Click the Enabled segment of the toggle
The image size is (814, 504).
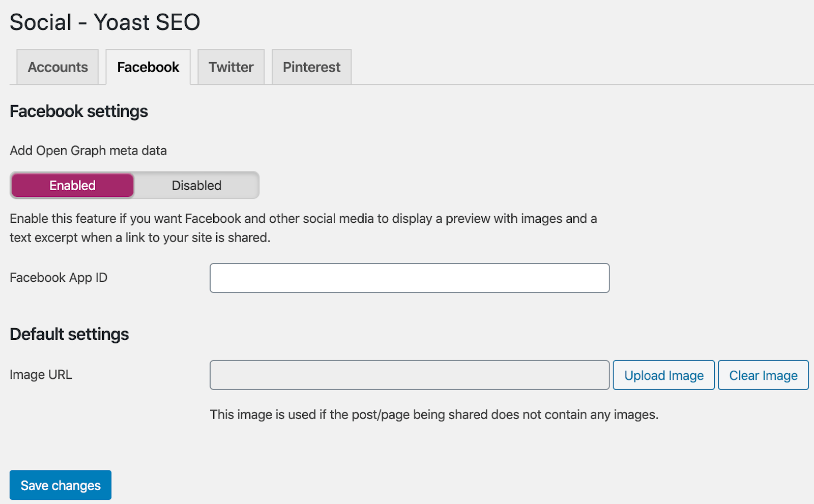tap(72, 185)
